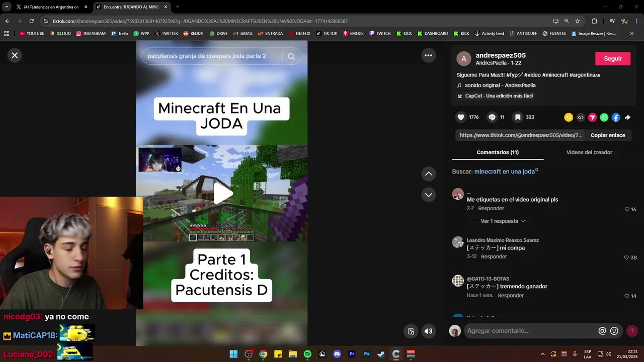The image size is (644, 362).
Task: Open the Apps grid in bookmarks bar
Action: (7, 34)
